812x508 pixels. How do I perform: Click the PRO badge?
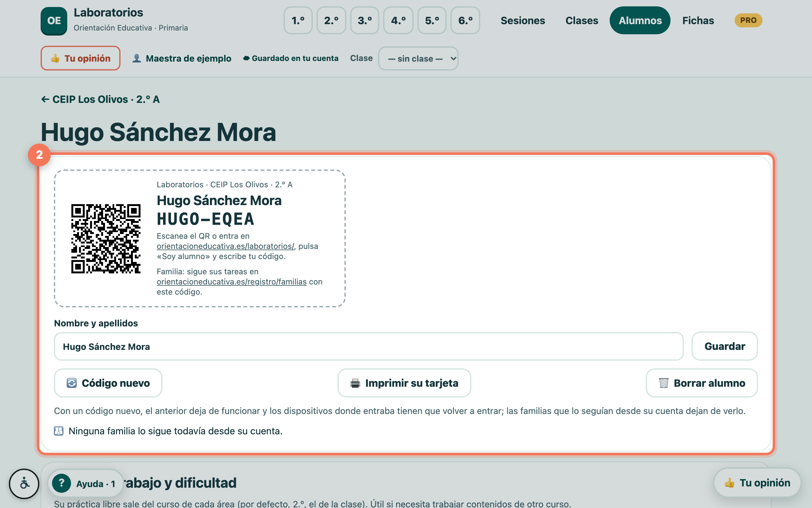click(x=748, y=20)
